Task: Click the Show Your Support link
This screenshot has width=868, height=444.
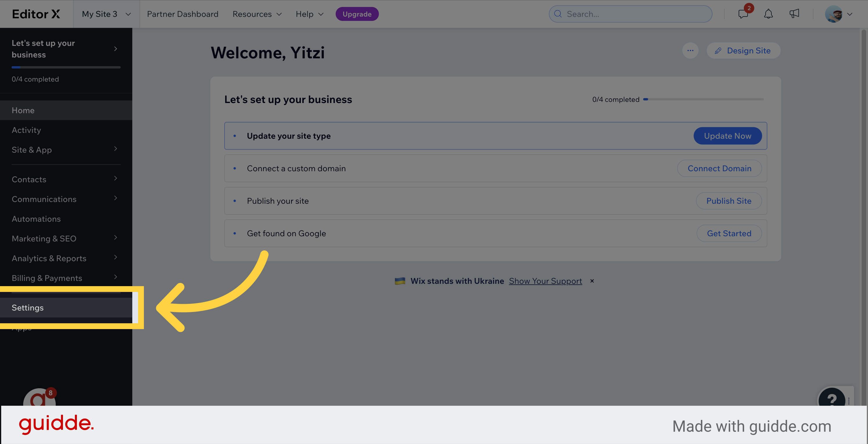Action: click(545, 281)
